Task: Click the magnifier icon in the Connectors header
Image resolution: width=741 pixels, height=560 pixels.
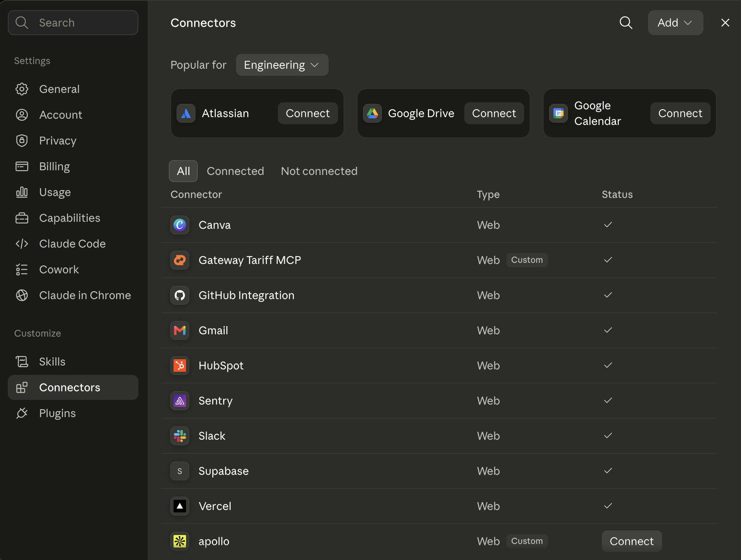Action: coord(626,23)
